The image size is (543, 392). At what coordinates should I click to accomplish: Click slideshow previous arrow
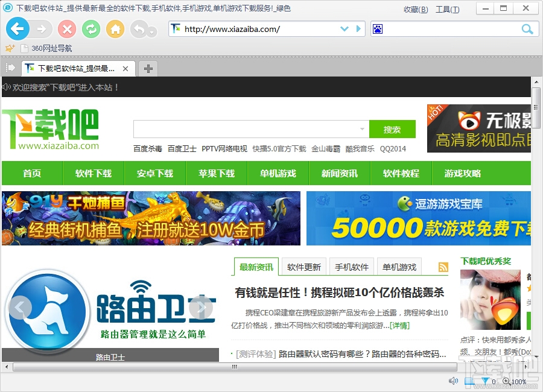click(x=21, y=307)
